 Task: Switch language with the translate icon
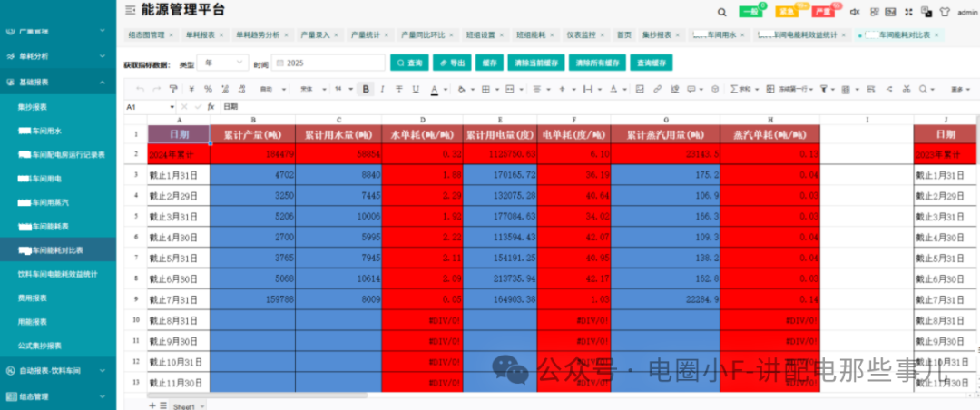click(x=926, y=12)
